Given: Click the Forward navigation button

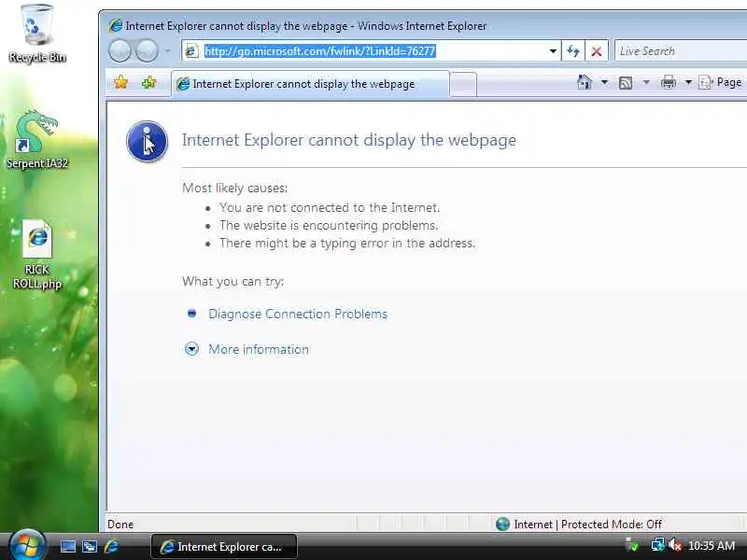Looking at the screenshot, I should 147,51.
